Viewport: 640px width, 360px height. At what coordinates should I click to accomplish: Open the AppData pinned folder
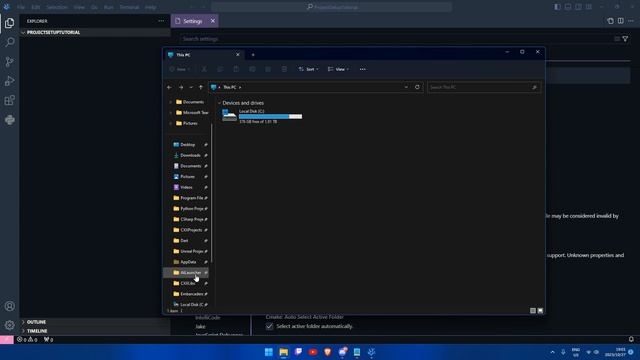click(188, 262)
